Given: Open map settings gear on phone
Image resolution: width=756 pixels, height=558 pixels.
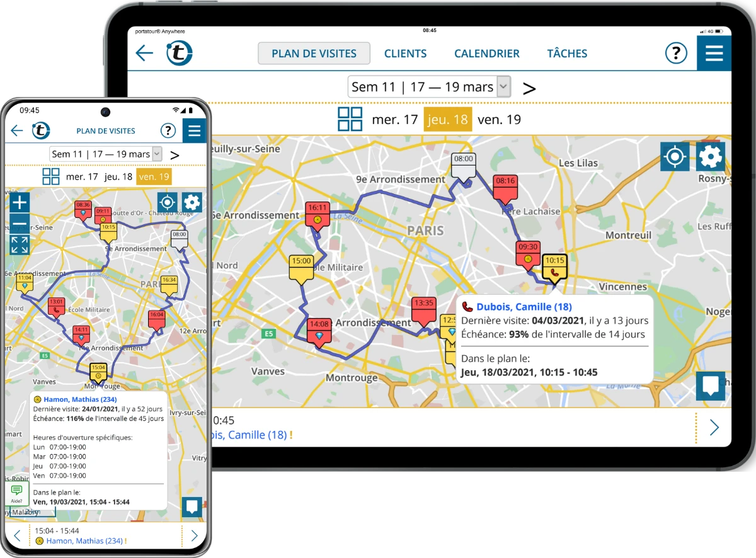Looking at the screenshot, I should click(x=192, y=202).
